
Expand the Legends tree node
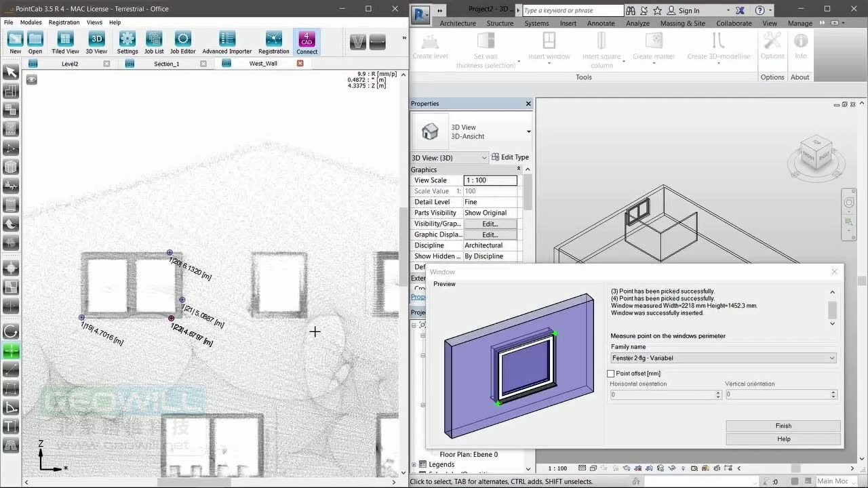(x=414, y=464)
